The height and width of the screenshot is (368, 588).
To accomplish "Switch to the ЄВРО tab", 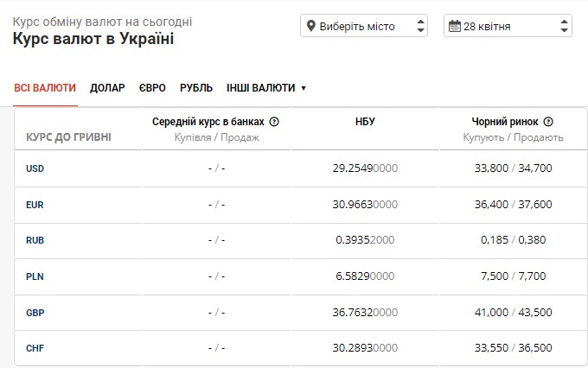I will pos(152,88).
